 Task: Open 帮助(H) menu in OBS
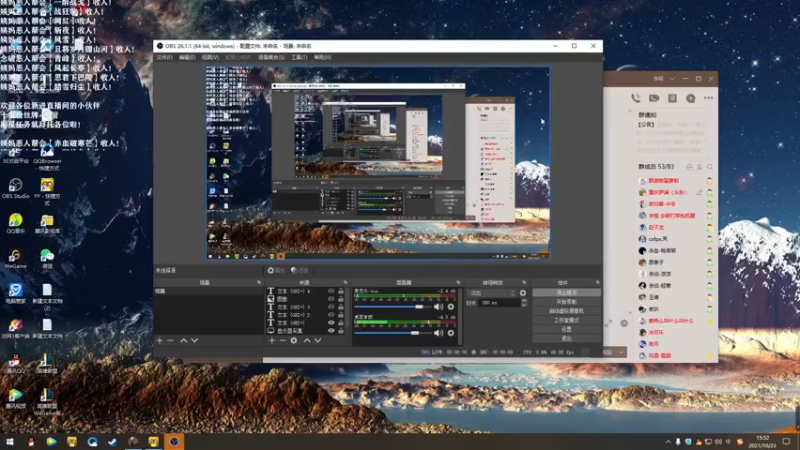[322, 58]
